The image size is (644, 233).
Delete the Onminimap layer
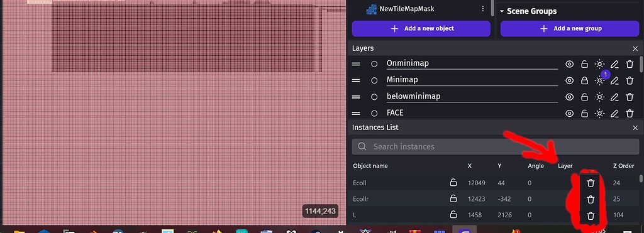tap(629, 64)
